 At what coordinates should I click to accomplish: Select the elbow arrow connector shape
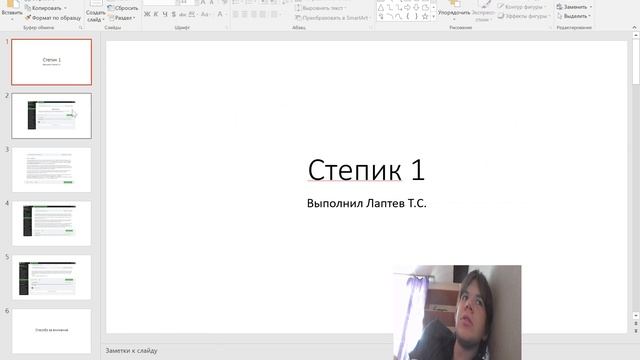[x=398, y=8]
